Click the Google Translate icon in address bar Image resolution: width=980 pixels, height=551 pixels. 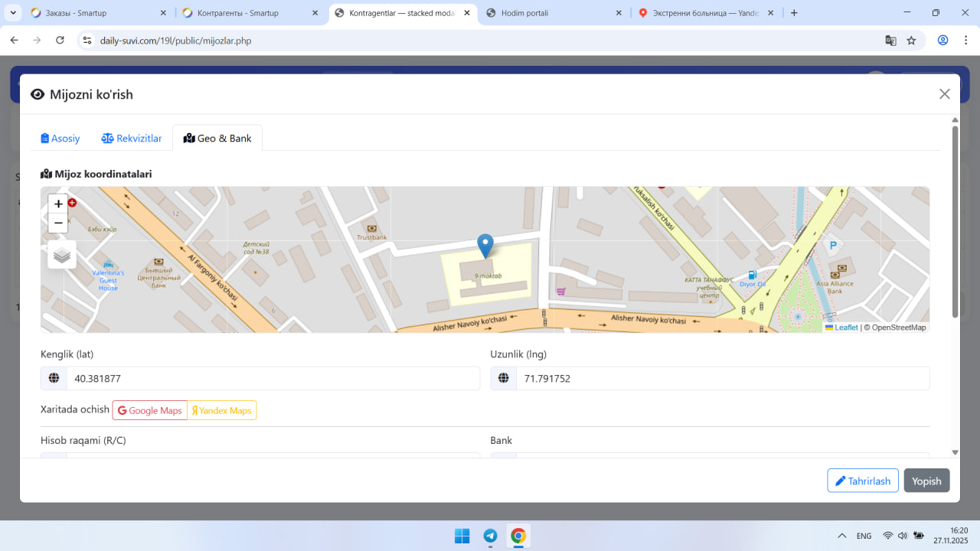click(890, 41)
